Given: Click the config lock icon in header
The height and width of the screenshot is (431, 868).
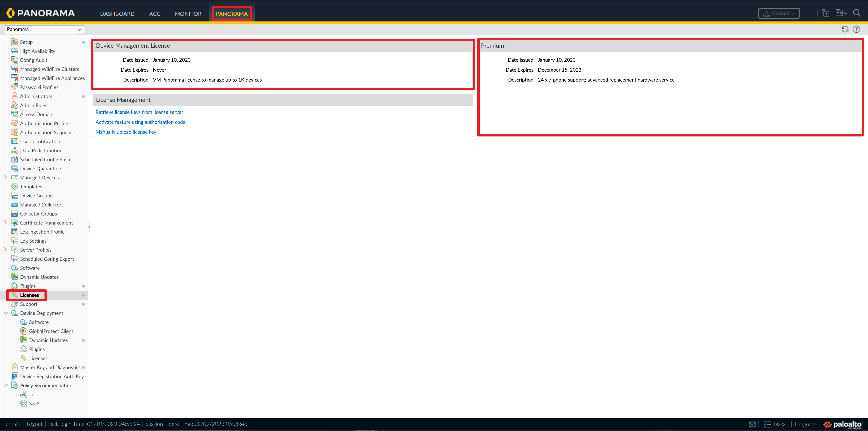Looking at the screenshot, I should (826, 13).
